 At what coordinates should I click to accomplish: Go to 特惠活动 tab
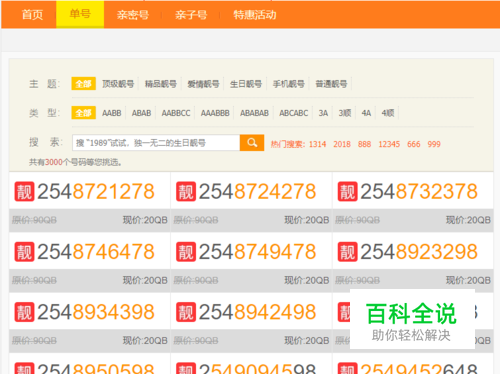[255, 15]
